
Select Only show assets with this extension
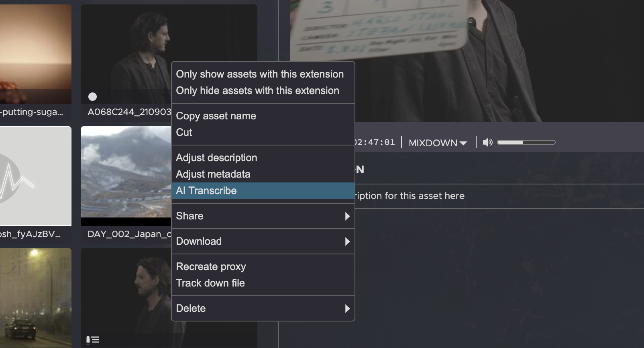[260, 74]
